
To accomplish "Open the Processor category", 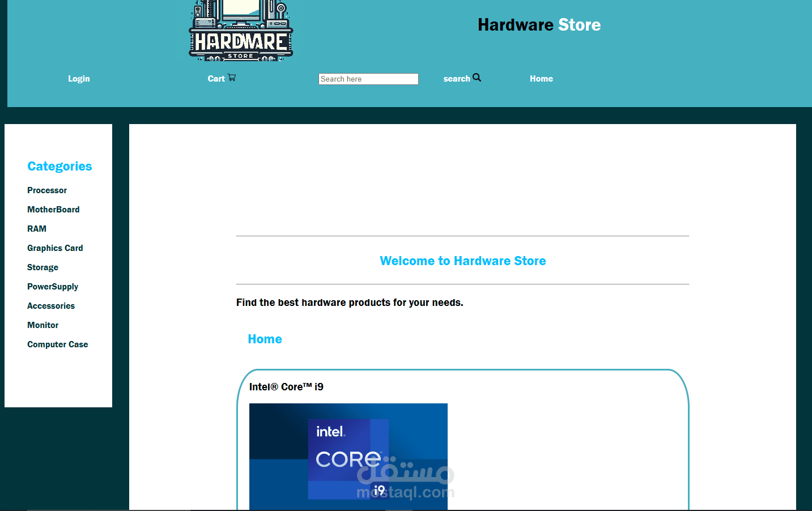I will coord(47,190).
